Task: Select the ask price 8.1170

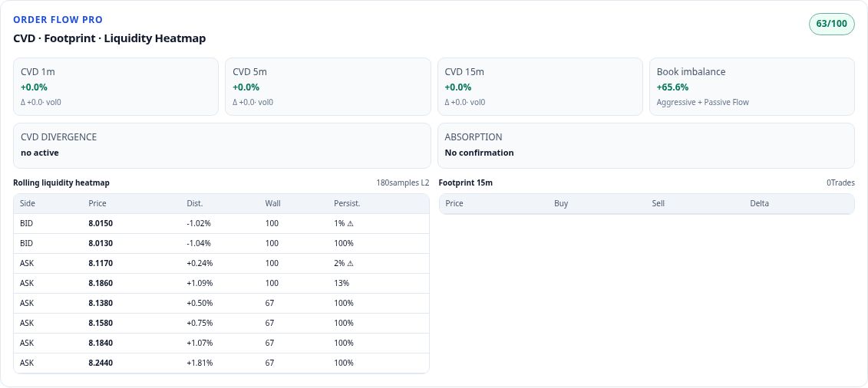Action: (x=101, y=263)
